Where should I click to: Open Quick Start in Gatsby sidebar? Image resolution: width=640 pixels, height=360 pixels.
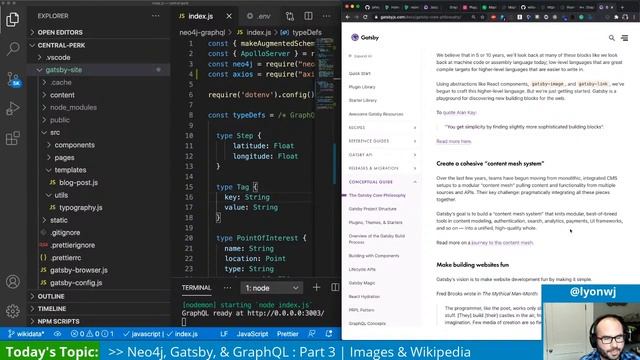[x=360, y=73]
